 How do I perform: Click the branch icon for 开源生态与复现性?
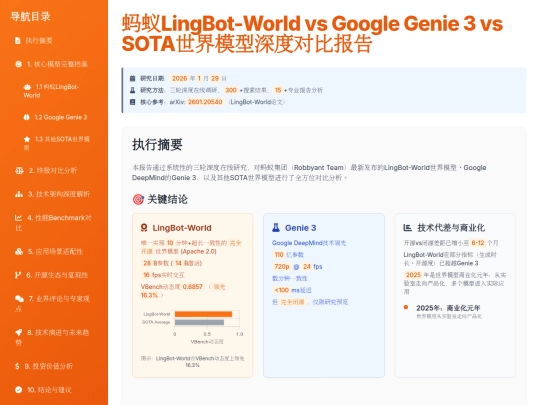click(18, 275)
